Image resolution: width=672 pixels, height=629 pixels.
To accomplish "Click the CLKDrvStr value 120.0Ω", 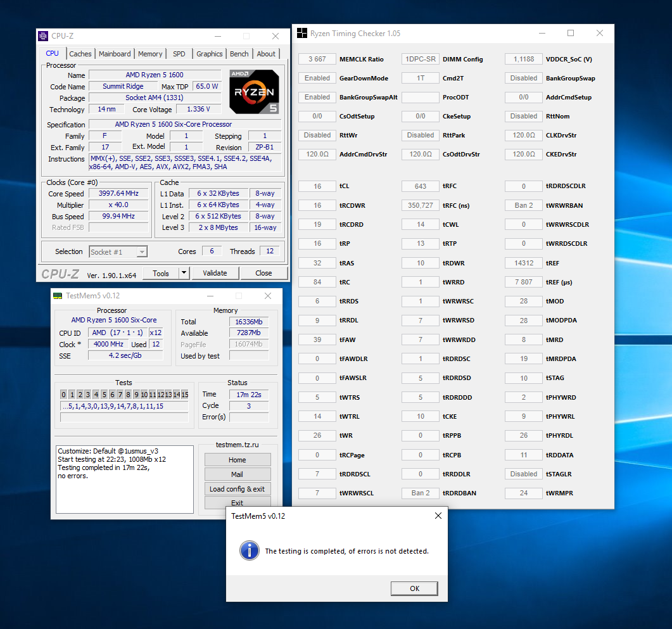I will pos(524,135).
